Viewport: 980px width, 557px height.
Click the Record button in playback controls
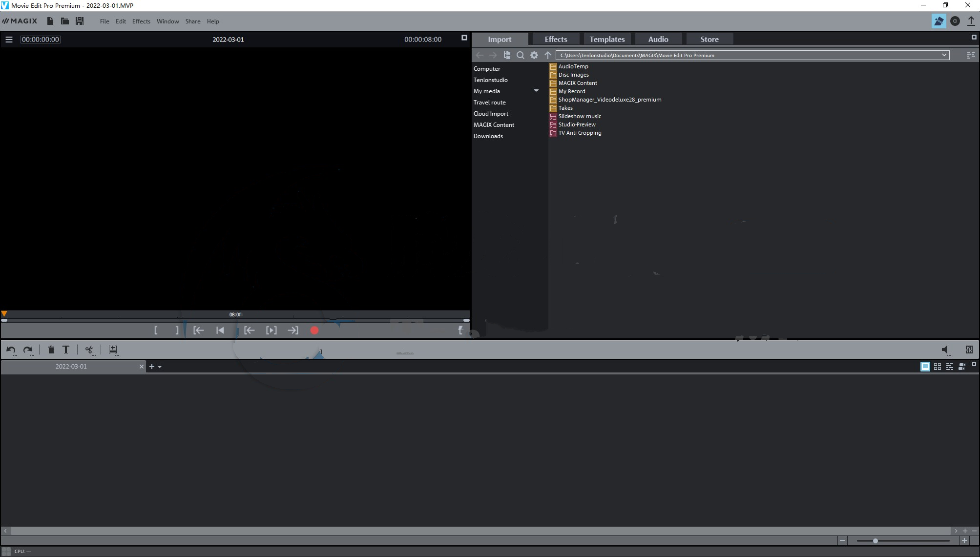coord(315,330)
